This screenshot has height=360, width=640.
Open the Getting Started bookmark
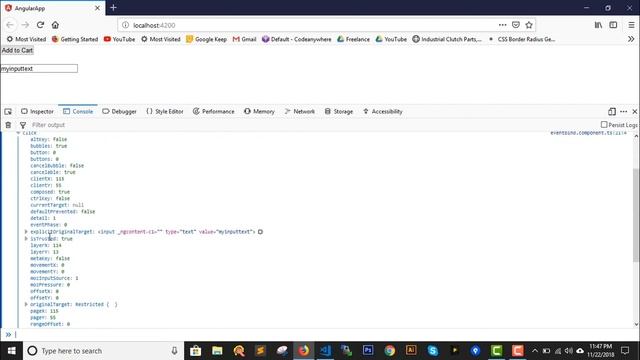tap(75, 39)
